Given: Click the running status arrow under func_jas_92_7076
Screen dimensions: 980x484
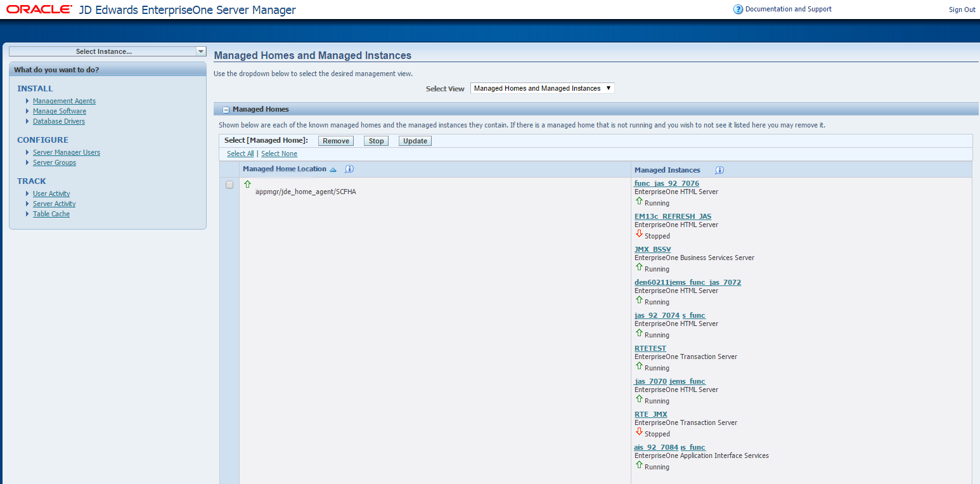Looking at the screenshot, I should click(639, 201).
